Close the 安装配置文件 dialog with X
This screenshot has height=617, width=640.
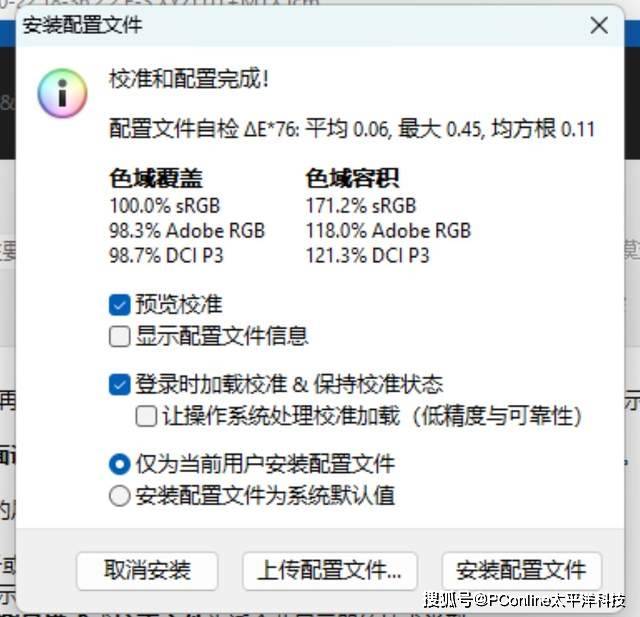click(599, 25)
